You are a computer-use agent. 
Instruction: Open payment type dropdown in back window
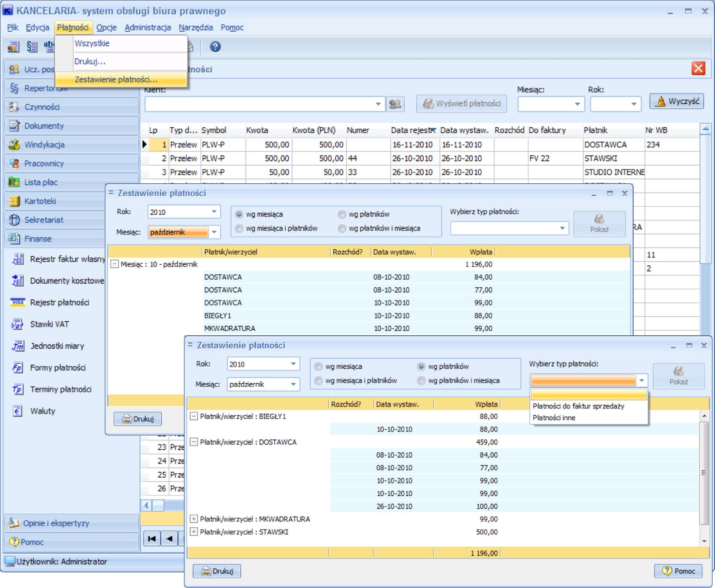point(562,228)
